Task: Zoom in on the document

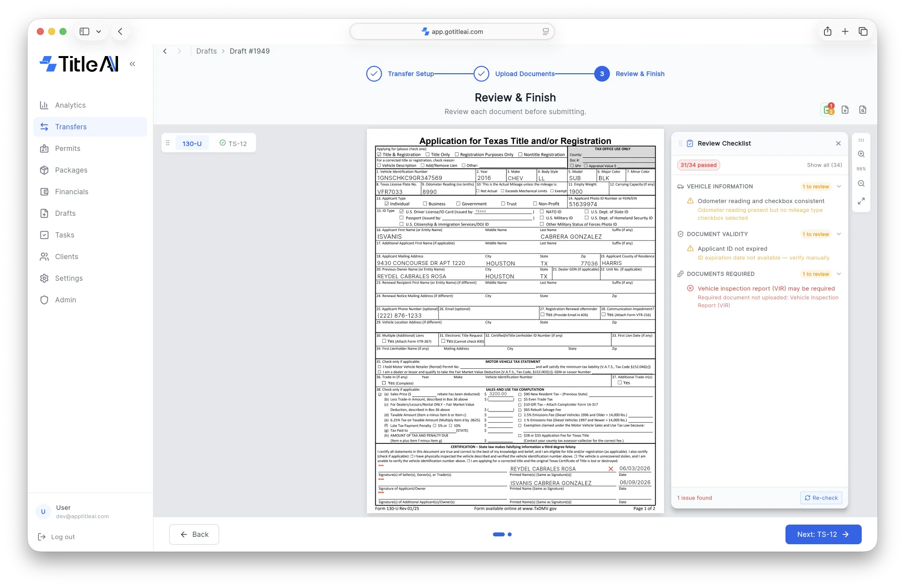Action: (x=861, y=154)
